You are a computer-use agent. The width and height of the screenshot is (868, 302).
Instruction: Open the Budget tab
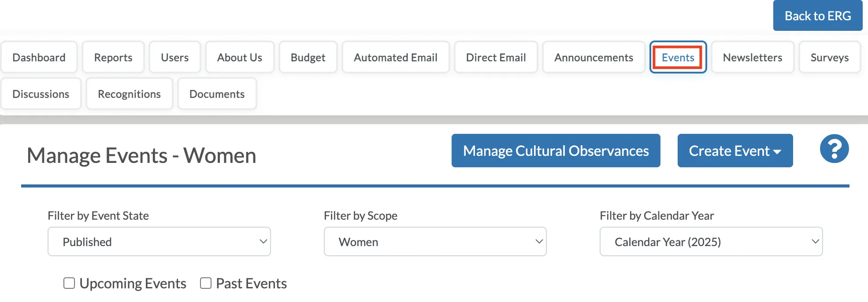[308, 57]
